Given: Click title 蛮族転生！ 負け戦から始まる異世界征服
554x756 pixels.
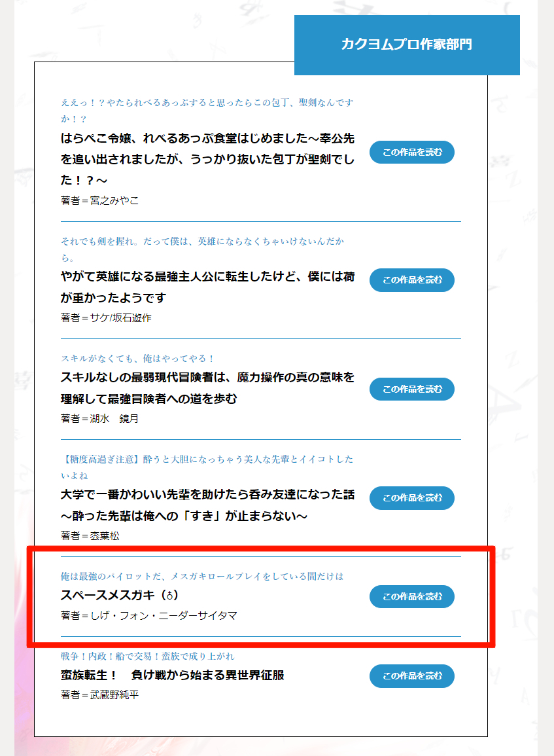Looking at the screenshot, I should click(x=173, y=675).
